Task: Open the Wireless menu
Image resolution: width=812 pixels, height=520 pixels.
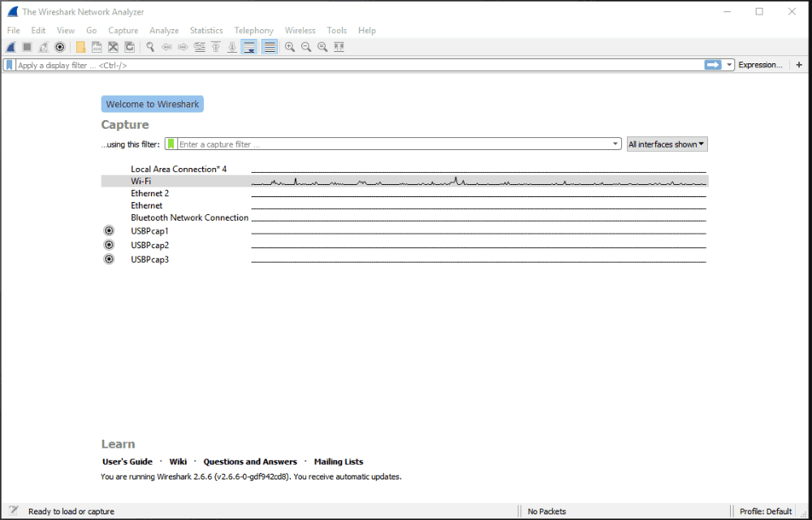Action: 300,31
